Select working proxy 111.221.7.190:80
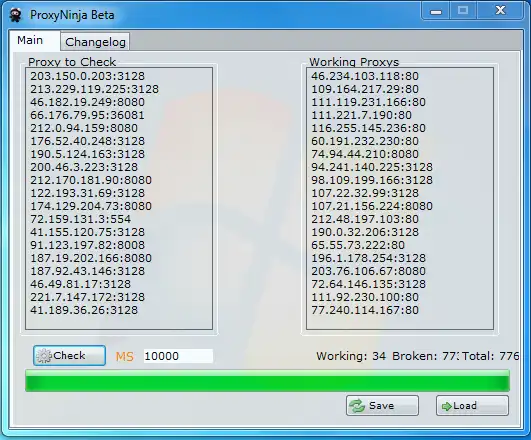The height and width of the screenshot is (440, 531). 361,115
